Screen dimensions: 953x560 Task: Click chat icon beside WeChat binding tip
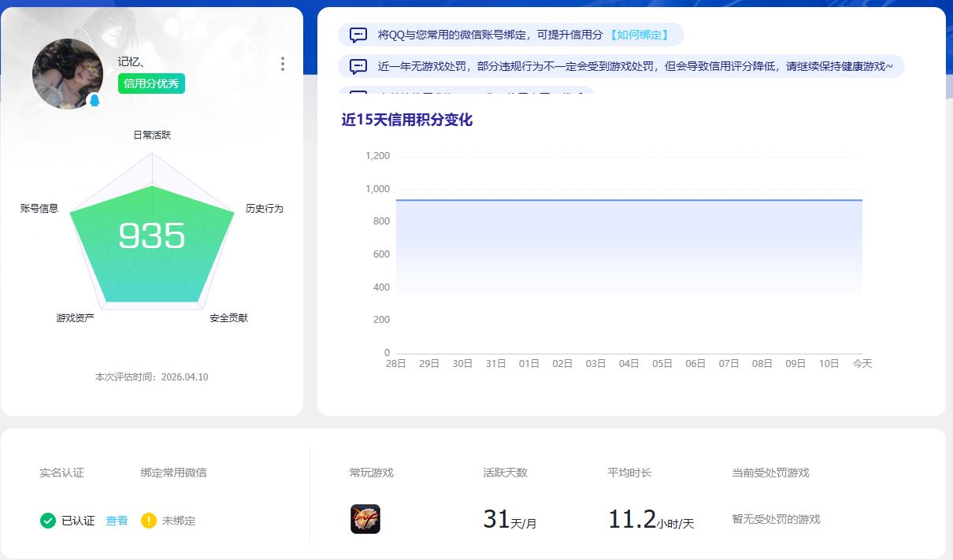coord(358,35)
